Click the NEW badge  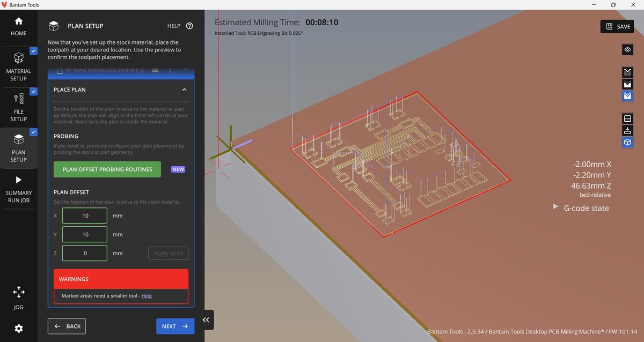(x=178, y=169)
